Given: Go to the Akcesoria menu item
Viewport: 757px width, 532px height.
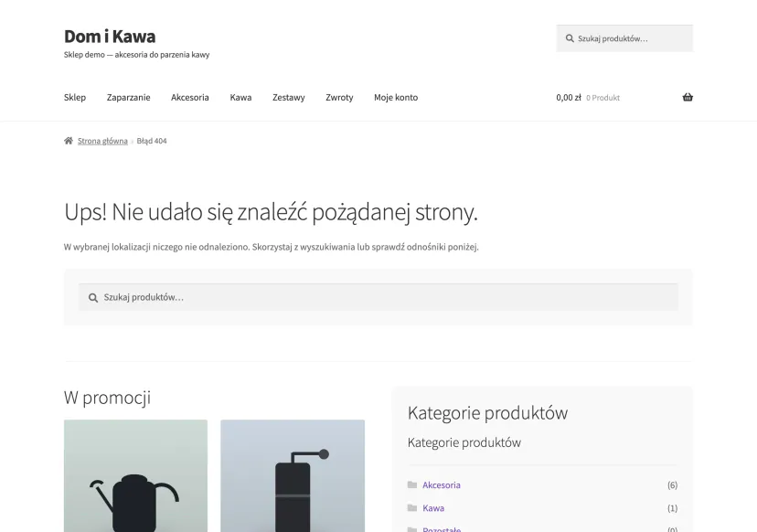Looking at the screenshot, I should point(190,97).
